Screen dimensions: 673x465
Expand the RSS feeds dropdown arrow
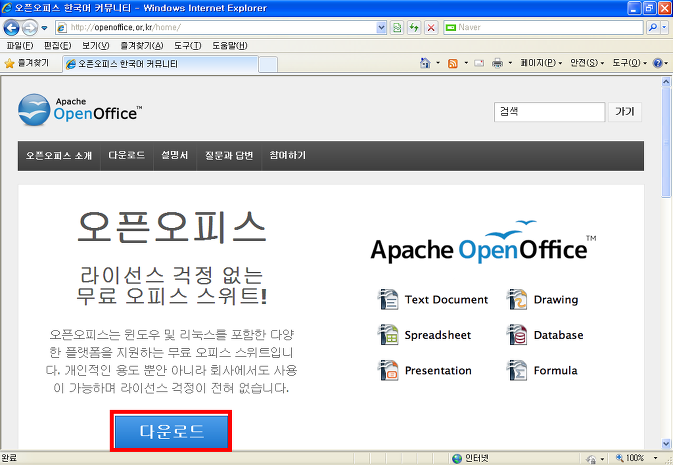tap(466, 63)
